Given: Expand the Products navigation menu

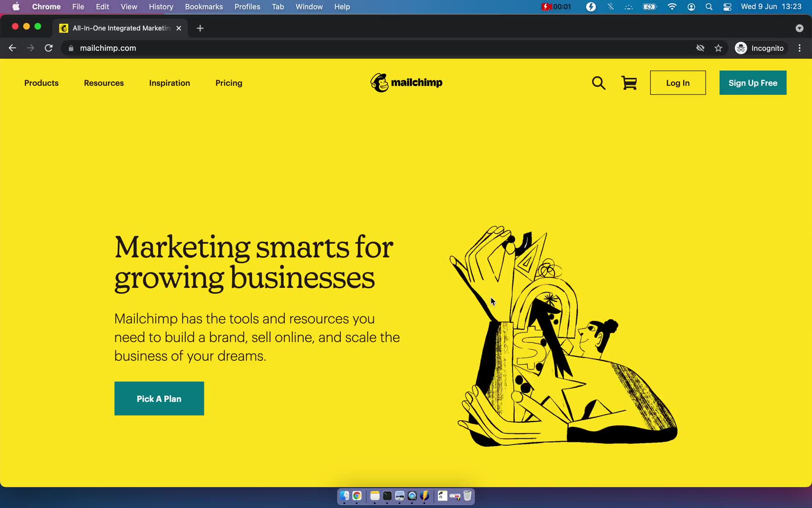Looking at the screenshot, I should pos(41,83).
